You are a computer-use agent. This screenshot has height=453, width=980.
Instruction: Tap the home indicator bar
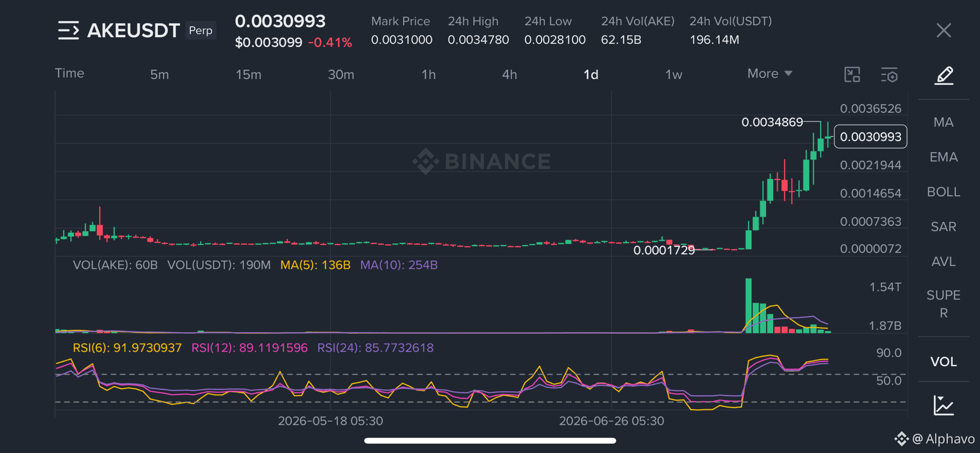pos(490,440)
